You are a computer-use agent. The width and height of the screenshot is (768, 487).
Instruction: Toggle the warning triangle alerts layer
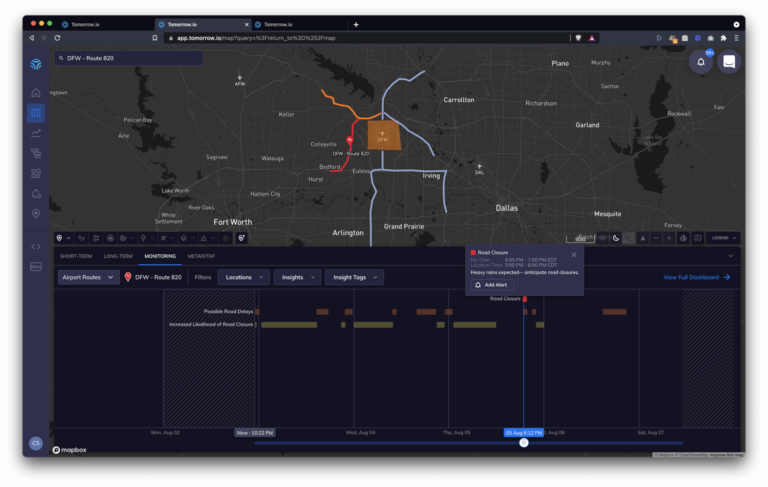click(x=204, y=238)
